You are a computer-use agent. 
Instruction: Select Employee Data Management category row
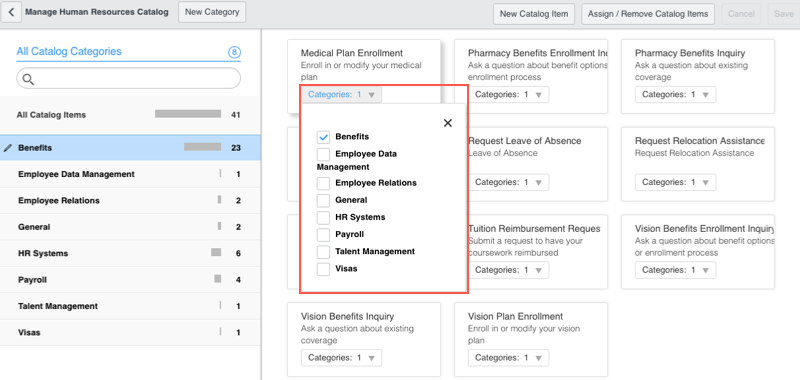pyautogui.click(x=130, y=174)
